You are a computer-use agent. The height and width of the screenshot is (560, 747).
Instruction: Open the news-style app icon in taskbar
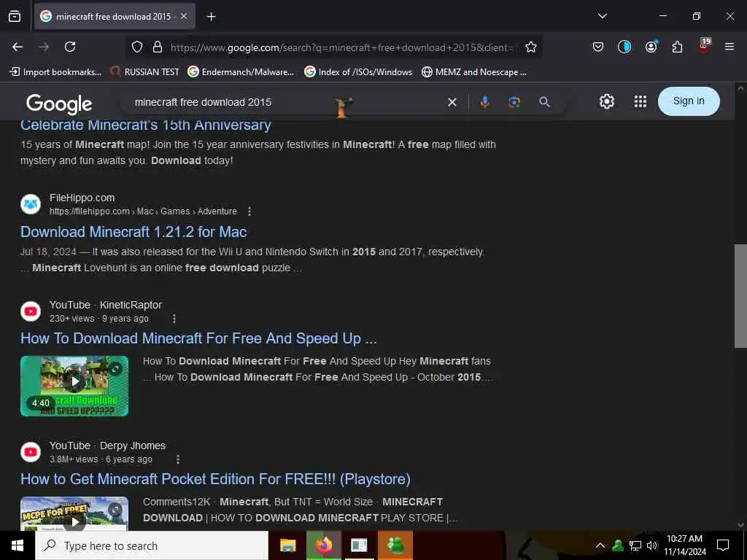(x=359, y=545)
